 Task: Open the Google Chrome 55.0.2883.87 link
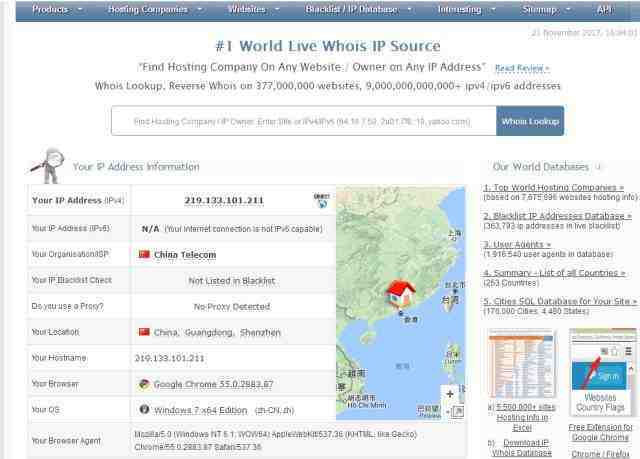(213, 384)
